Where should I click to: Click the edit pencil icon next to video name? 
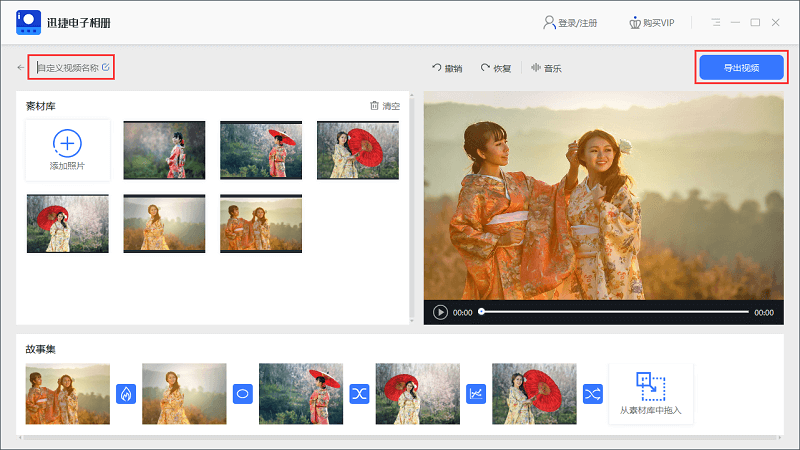(106, 68)
